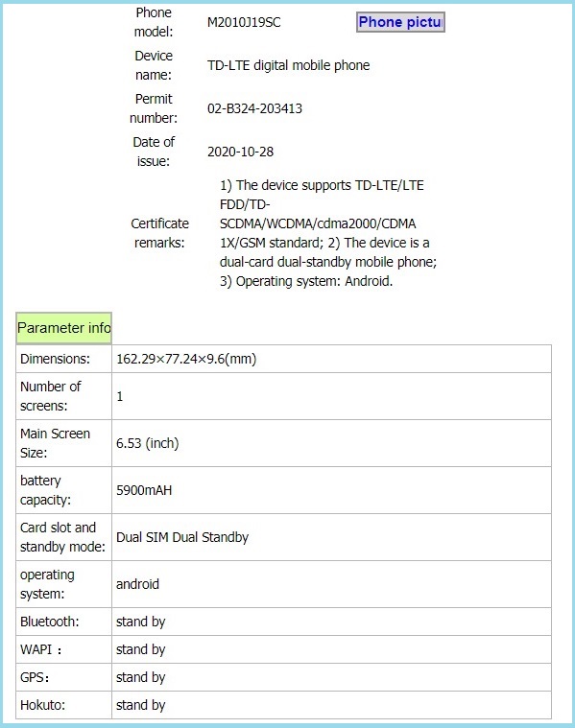Select the Parameter info tab
This screenshot has width=575, height=728.
[x=63, y=328]
